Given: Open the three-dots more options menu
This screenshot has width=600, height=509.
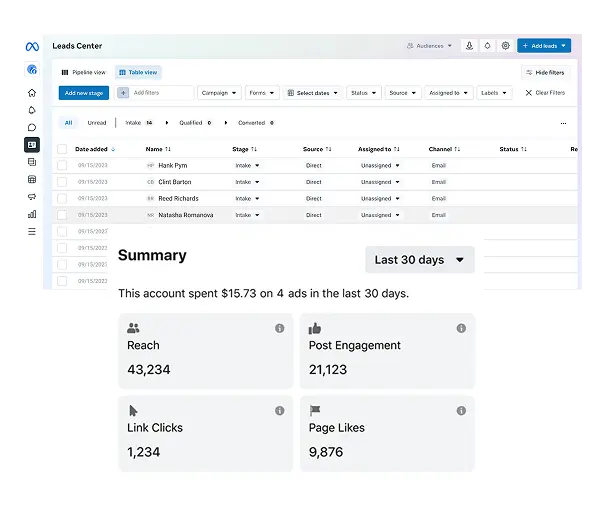Looking at the screenshot, I should (563, 123).
